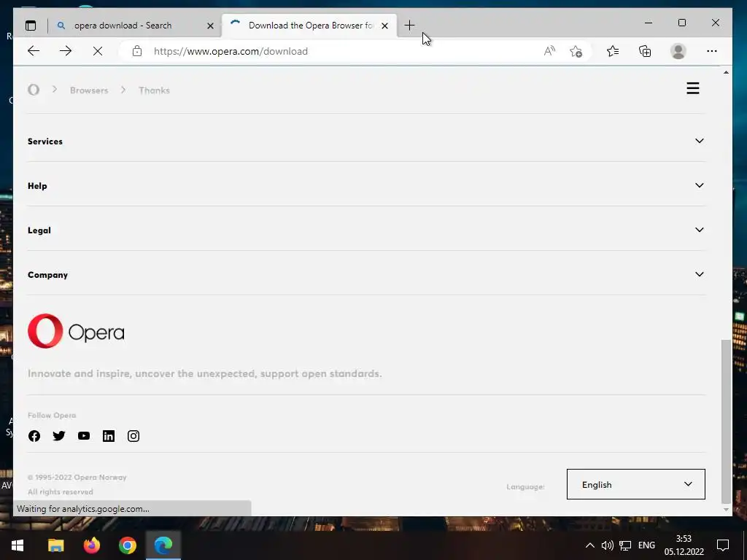Click the large Opera logo in footer
747x560 pixels.
(x=76, y=331)
